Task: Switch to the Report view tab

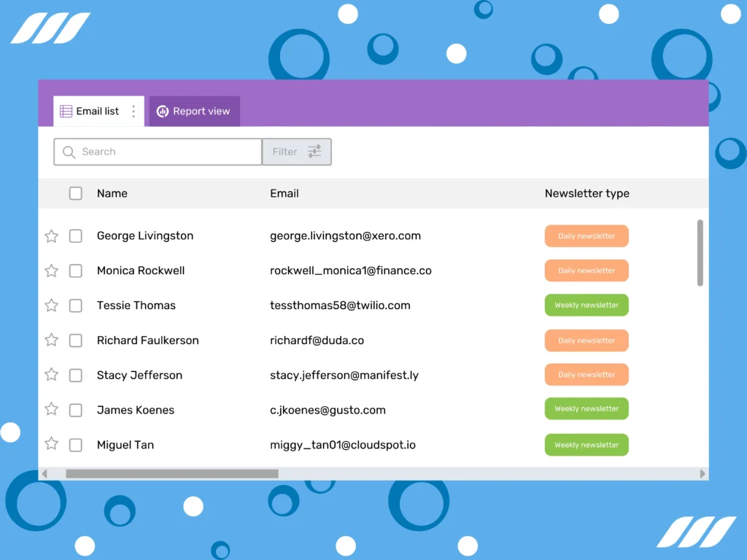Action: tap(193, 111)
